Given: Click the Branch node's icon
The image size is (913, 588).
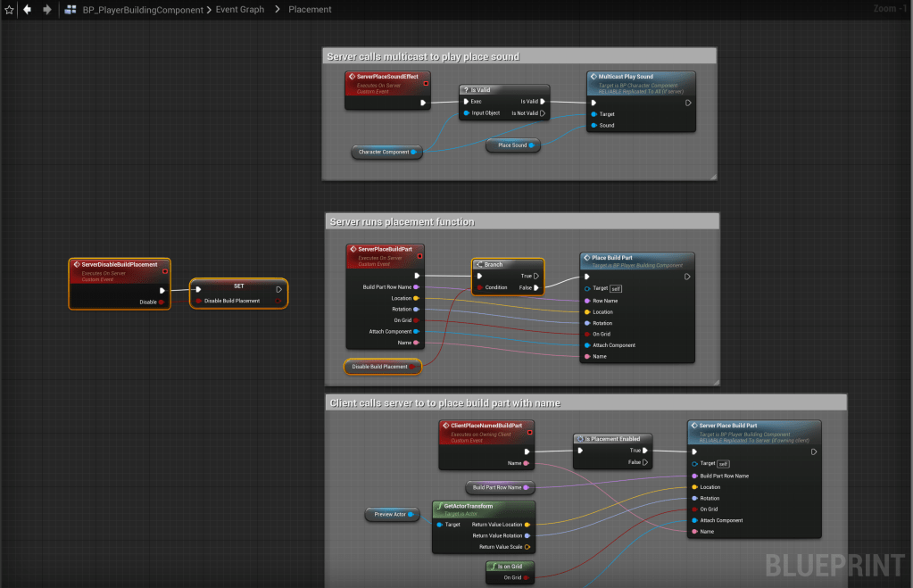Looking at the screenshot, I should [x=479, y=264].
